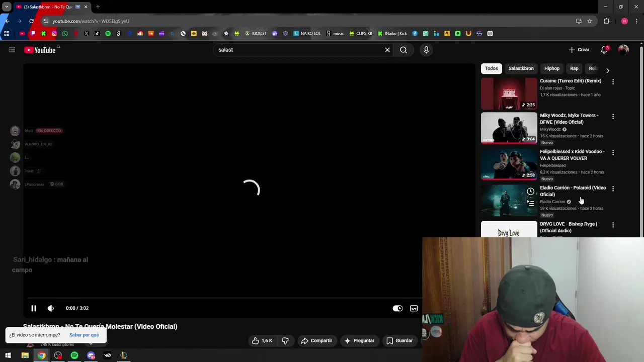Open the KICKLET bookmark
The image size is (644, 362).
[256, 34]
